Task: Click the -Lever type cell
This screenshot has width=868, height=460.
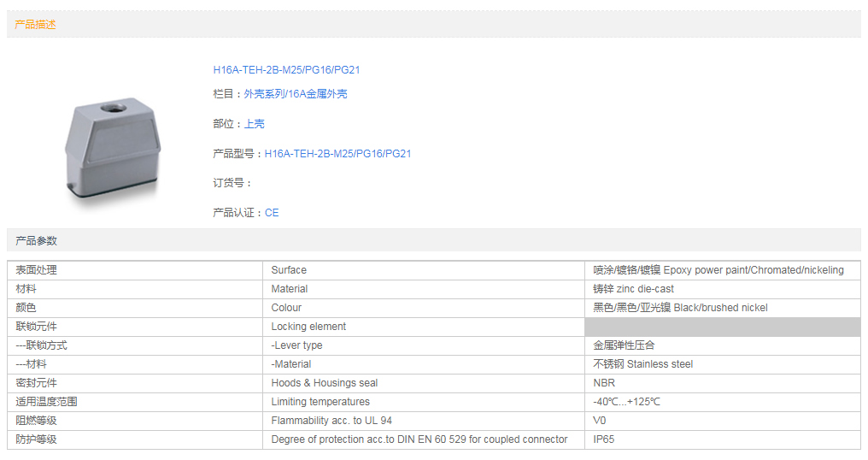Action: pyautogui.click(x=297, y=345)
